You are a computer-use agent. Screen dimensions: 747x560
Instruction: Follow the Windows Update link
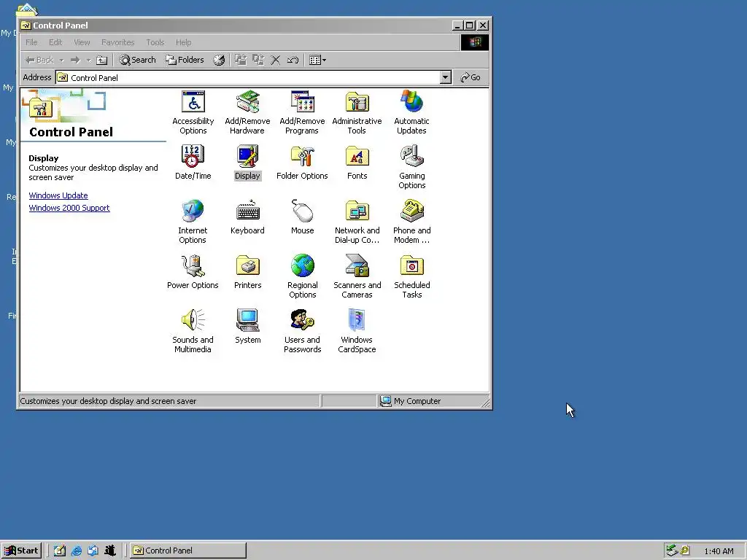point(58,195)
